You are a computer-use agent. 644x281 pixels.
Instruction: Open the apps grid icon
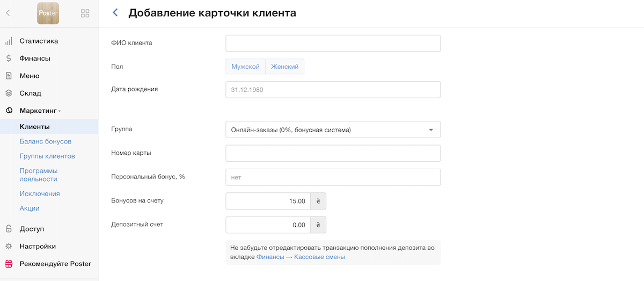[85, 13]
